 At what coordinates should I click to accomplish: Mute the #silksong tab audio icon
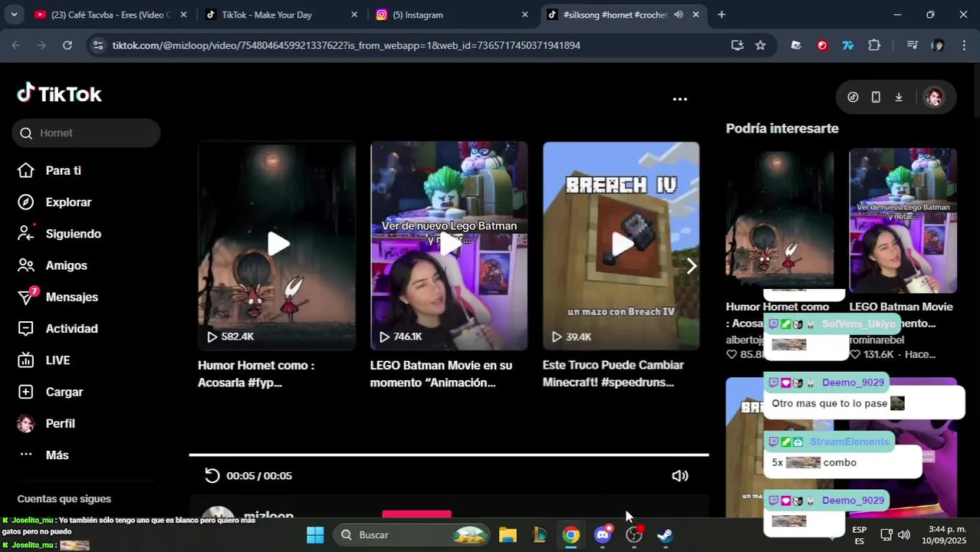coord(679,15)
